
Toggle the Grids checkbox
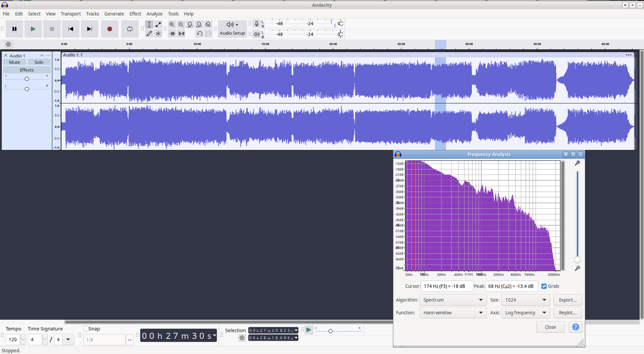tap(544, 286)
